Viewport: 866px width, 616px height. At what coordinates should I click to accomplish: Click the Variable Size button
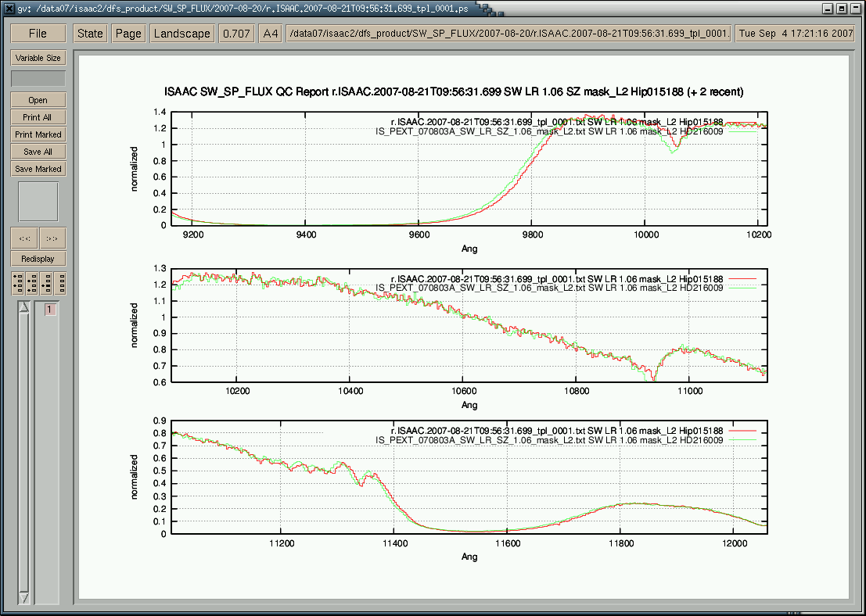pyautogui.click(x=38, y=58)
